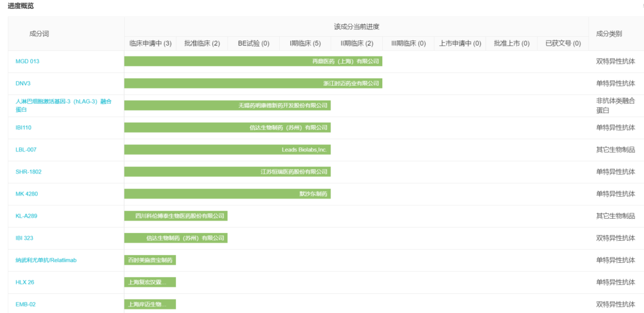Click 双特异性抗体 in the IBI 323 row
The height and width of the screenshot is (313, 644).
point(615,238)
